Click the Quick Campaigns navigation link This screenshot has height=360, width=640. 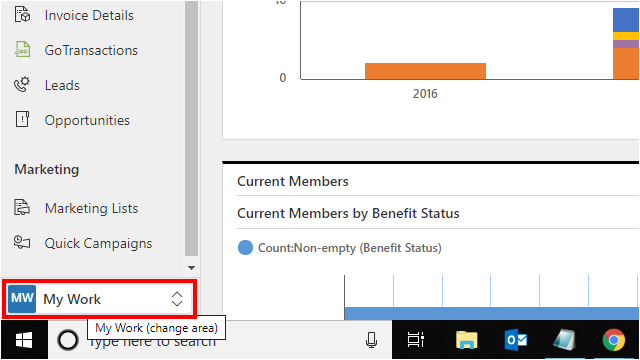pyautogui.click(x=98, y=243)
